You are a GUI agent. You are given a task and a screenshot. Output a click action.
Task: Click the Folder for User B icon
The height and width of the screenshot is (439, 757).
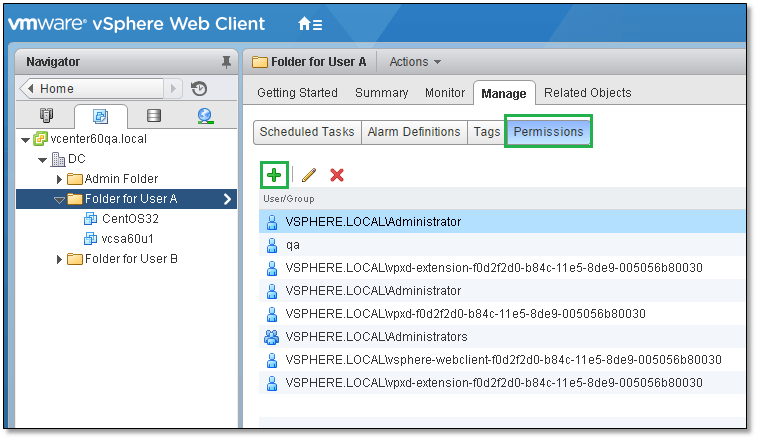point(75,259)
